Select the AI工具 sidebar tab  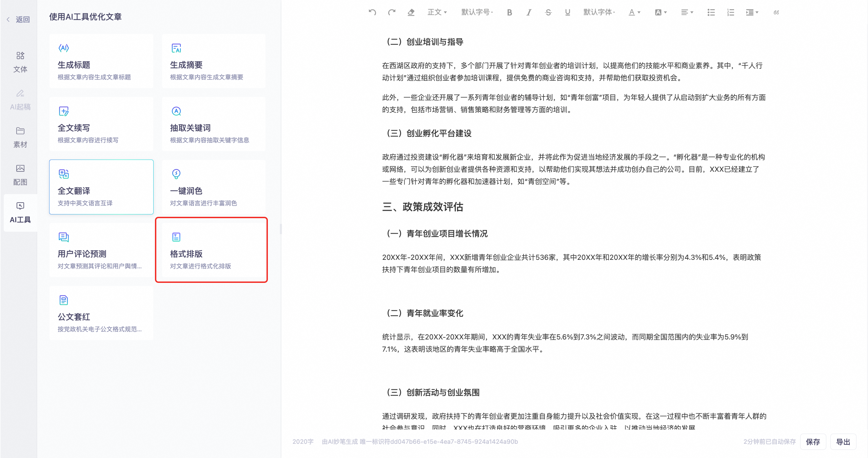point(20,213)
